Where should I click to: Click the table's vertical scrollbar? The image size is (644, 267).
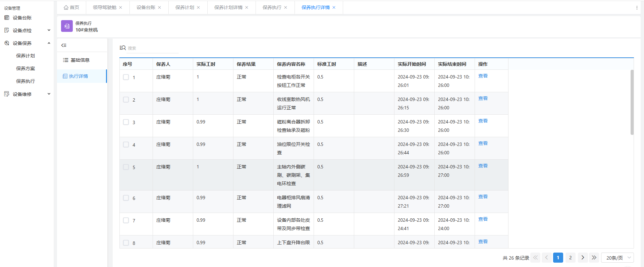632,102
